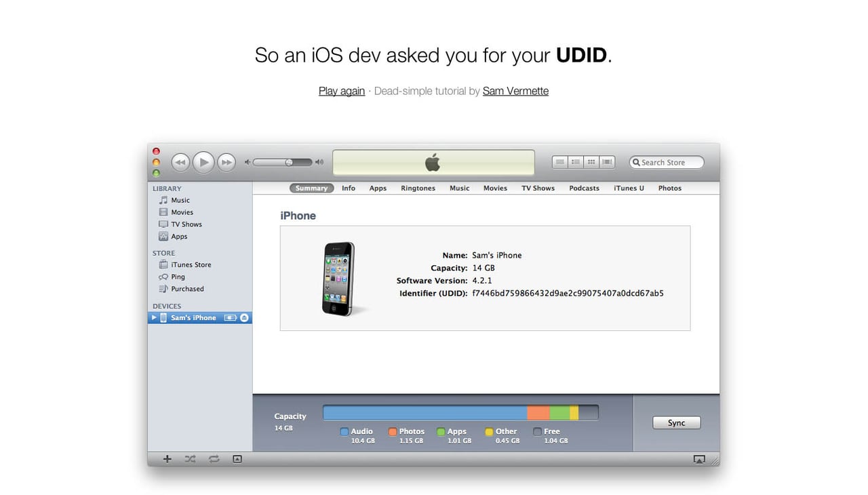The height and width of the screenshot is (495, 868).
Task: Open Grid view in the view switcher
Action: coord(591,161)
